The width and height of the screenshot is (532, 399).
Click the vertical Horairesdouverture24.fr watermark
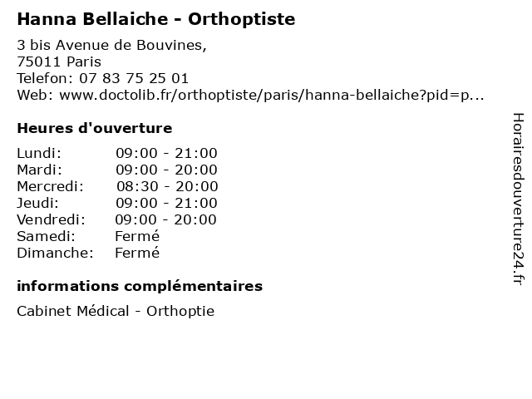517,199
